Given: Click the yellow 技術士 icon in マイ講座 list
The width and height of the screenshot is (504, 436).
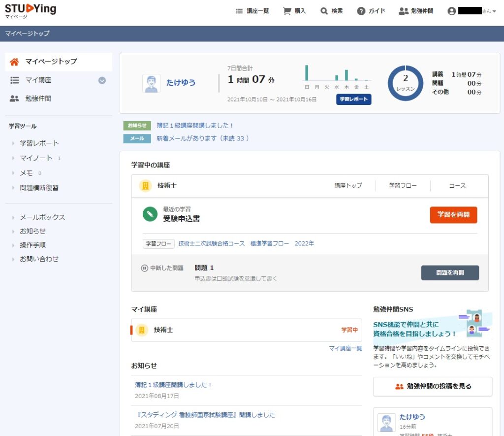Looking at the screenshot, I should (142, 330).
